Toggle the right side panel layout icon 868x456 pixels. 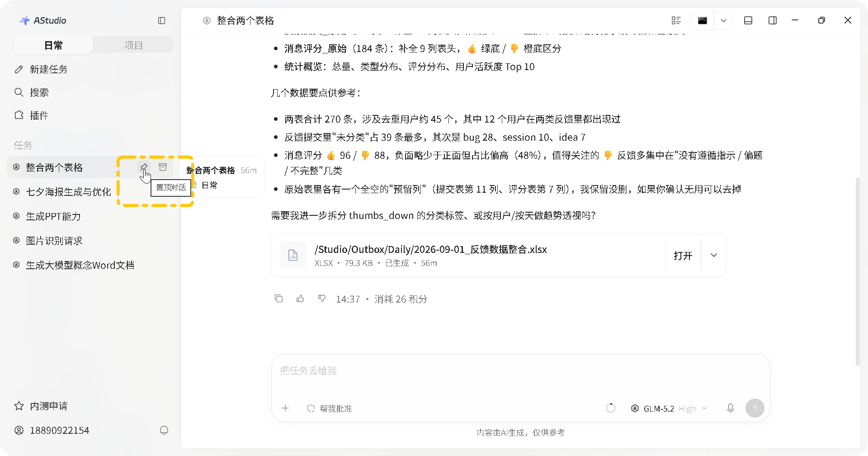coord(773,20)
